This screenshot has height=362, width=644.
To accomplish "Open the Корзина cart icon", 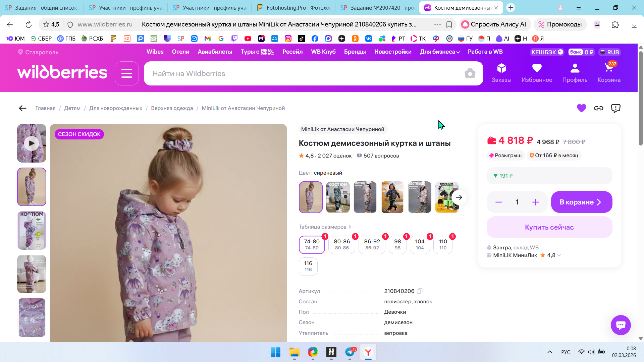I will pyautogui.click(x=609, y=72).
